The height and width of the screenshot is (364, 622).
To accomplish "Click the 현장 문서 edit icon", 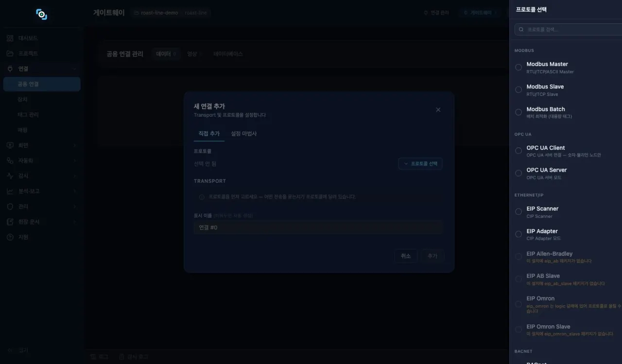I will [10, 222].
